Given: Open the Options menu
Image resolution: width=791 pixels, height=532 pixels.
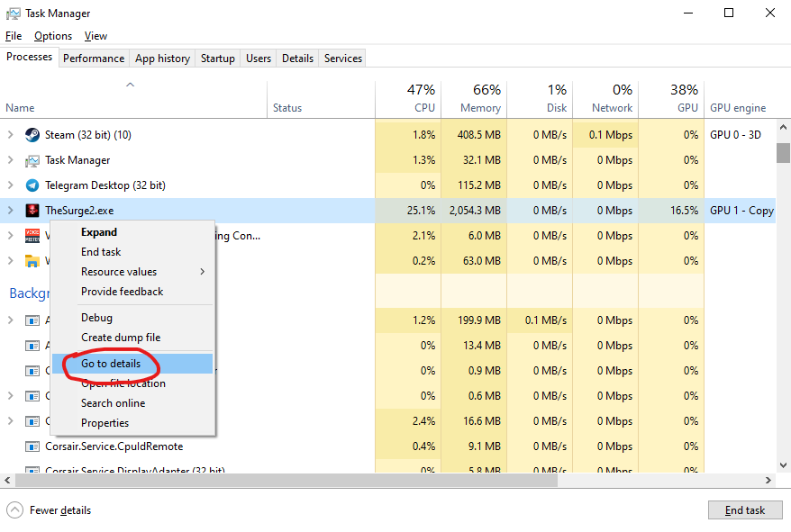Looking at the screenshot, I should (x=53, y=36).
